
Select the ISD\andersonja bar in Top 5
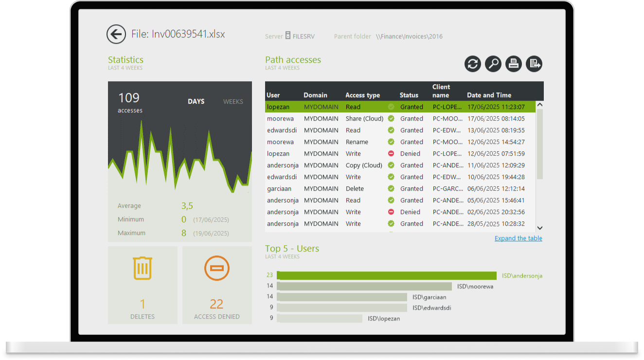point(387,276)
